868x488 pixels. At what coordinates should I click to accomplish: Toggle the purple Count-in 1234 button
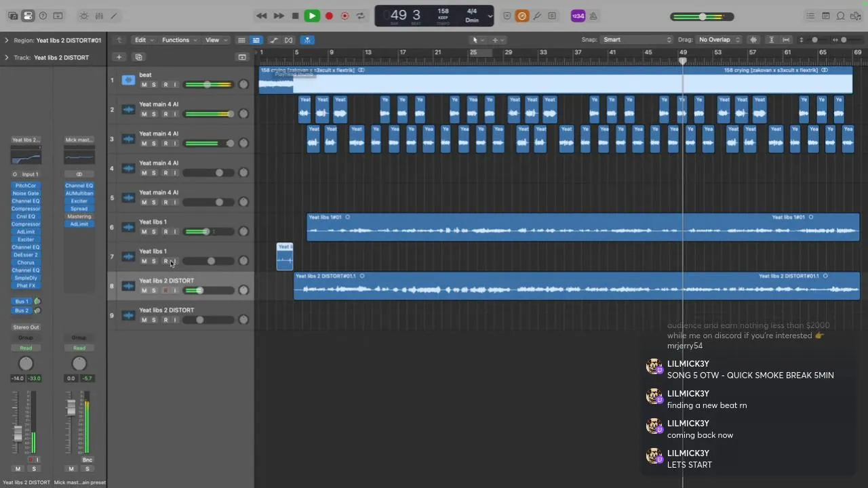[578, 16]
